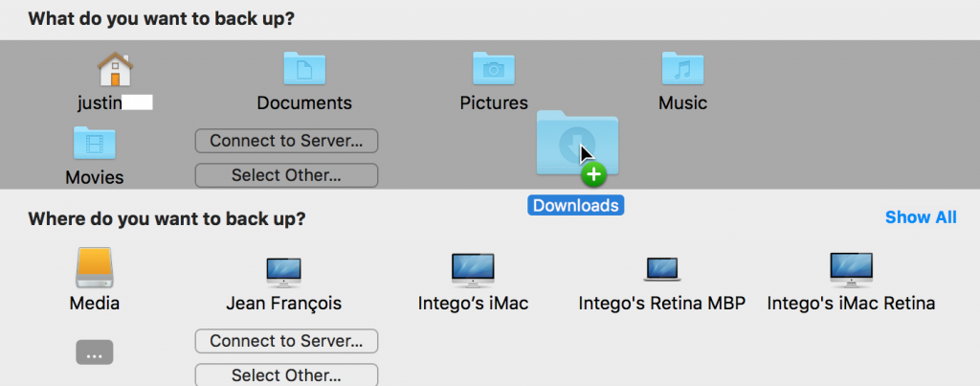Select the Pictures folder icon
The height and width of the screenshot is (386, 980).
(494, 69)
